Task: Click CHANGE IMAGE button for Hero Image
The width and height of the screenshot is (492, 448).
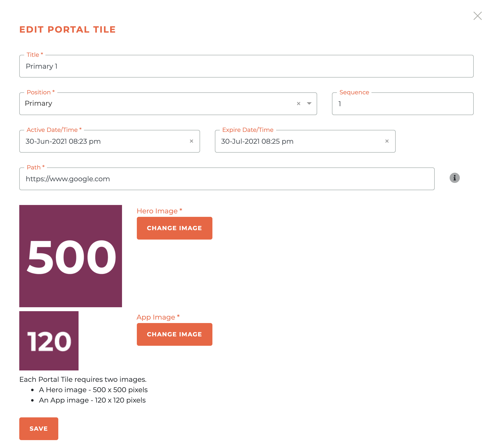Action: click(174, 228)
